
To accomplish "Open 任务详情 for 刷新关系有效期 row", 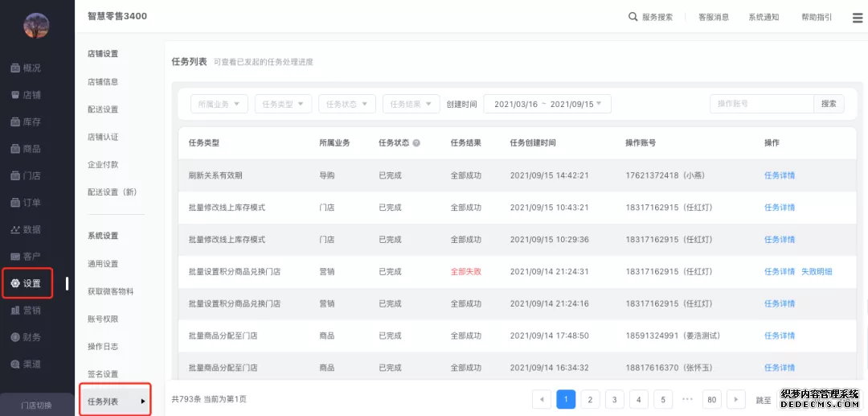I will point(780,175).
